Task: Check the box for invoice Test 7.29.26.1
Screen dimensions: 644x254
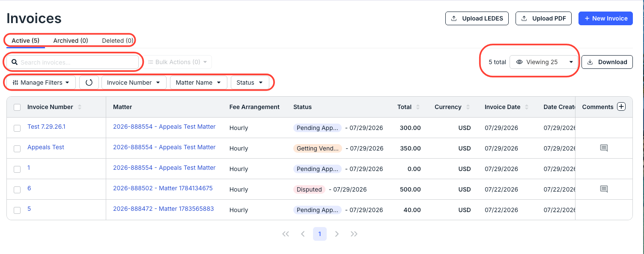Action: [x=17, y=128]
